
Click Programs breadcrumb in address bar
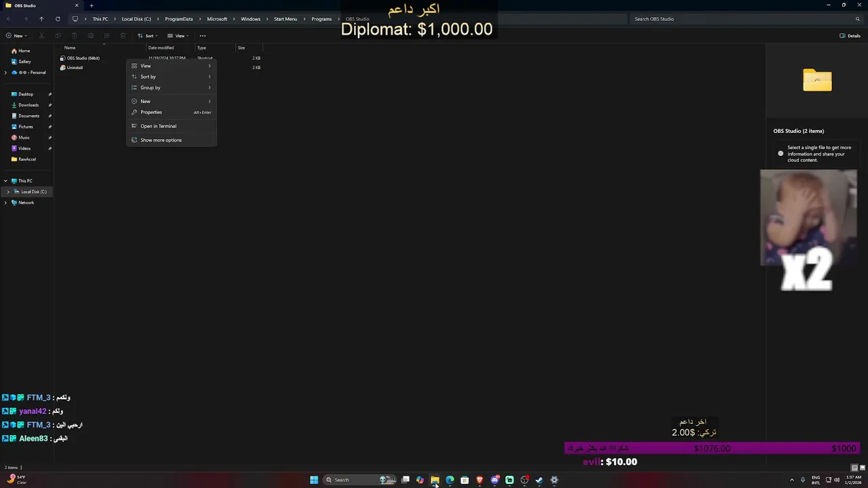[x=321, y=19]
